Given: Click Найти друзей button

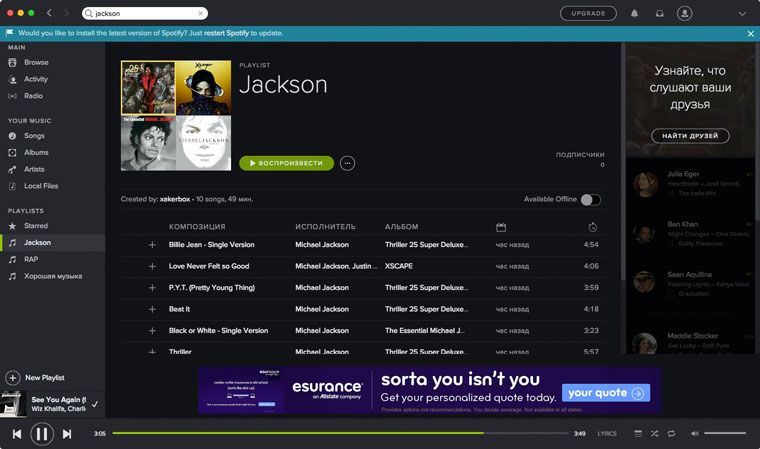Looking at the screenshot, I should tap(690, 136).
